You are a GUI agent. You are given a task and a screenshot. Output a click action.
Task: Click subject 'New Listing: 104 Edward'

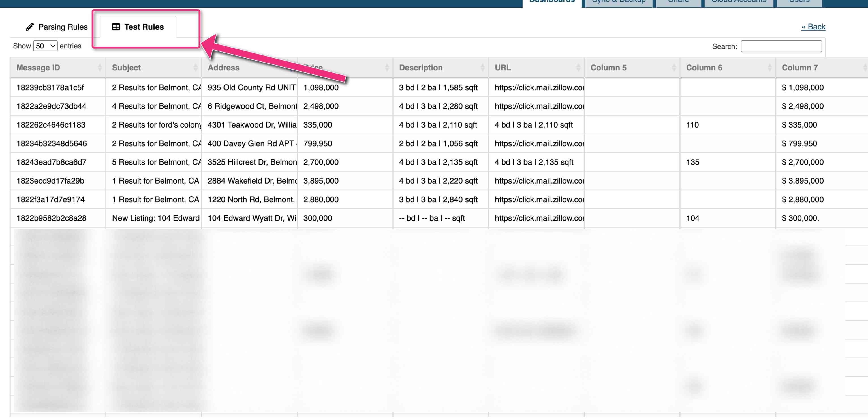tap(156, 218)
